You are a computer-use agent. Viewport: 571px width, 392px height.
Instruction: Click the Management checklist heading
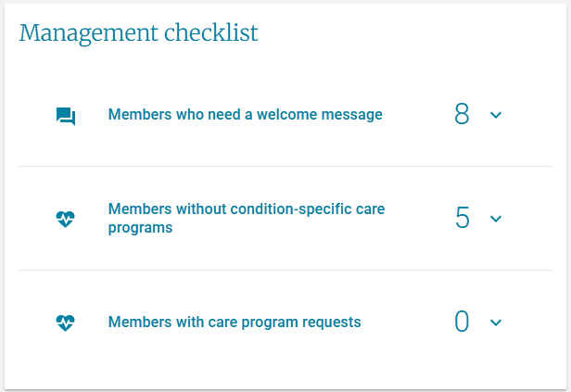click(x=138, y=33)
